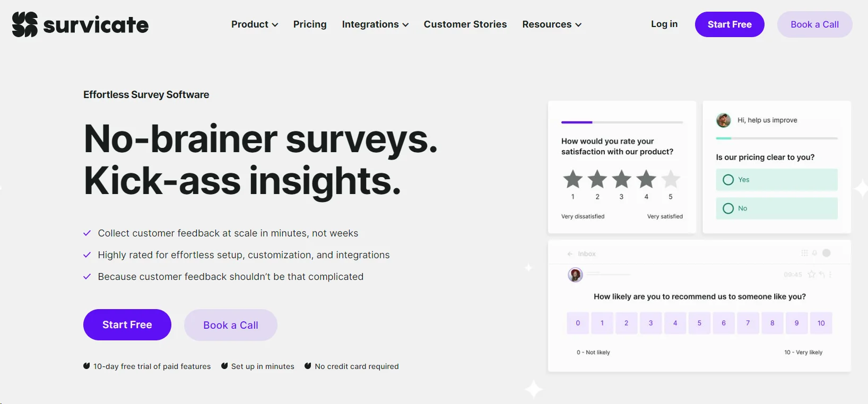Click the Survicate logo
This screenshot has width=868, height=404.
tap(80, 24)
